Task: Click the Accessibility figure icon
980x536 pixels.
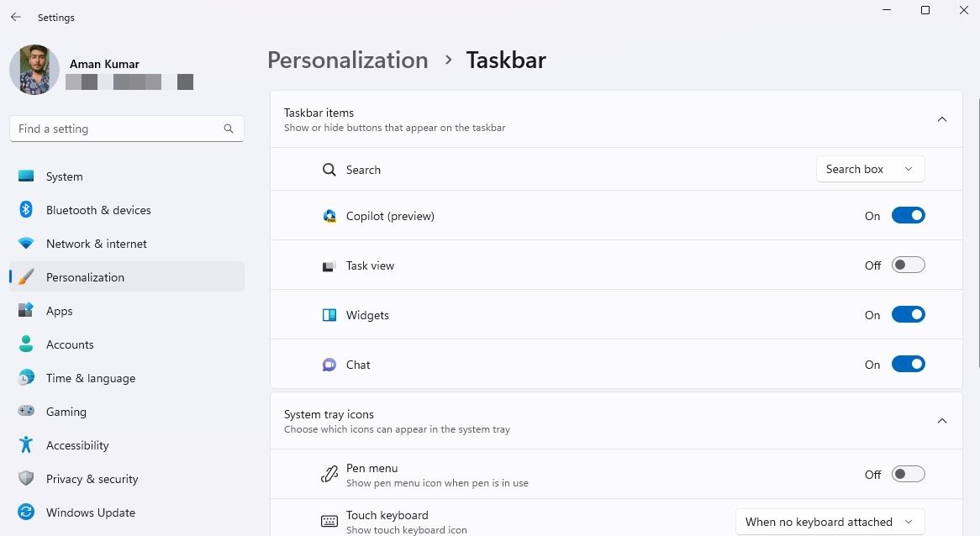Action: [25, 444]
